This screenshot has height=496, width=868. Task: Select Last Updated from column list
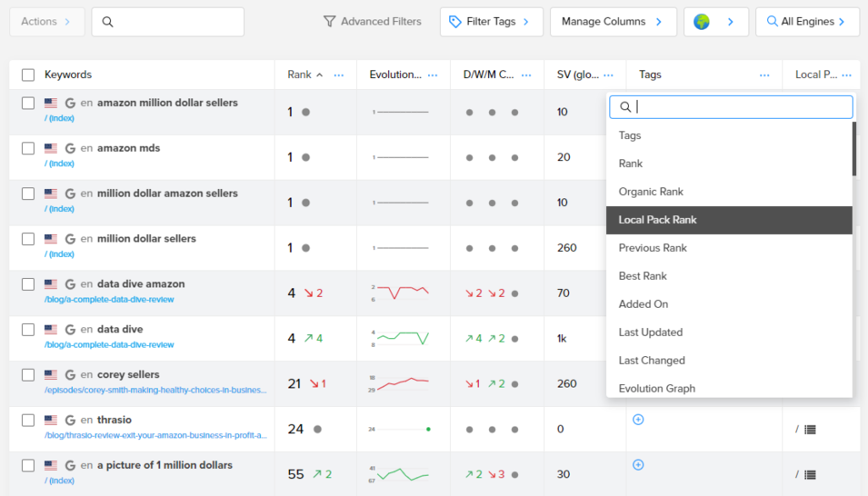point(729,332)
